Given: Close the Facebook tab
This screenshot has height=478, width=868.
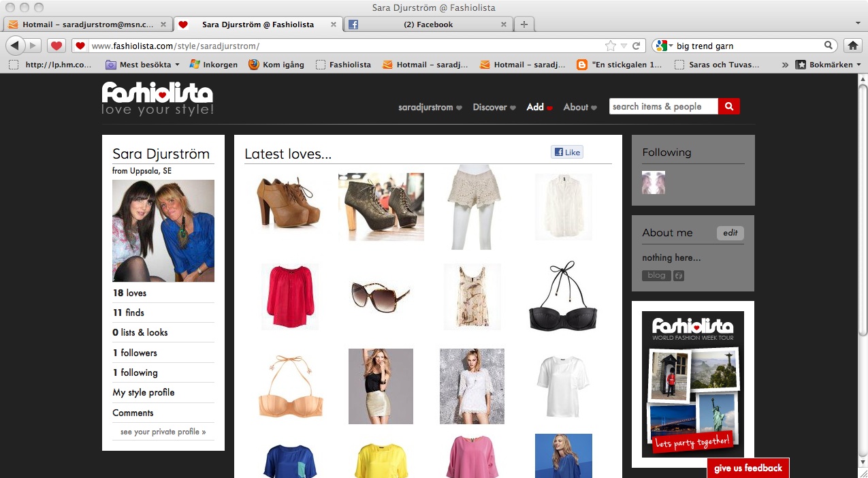Looking at the screenshot, I should point(504,25).
